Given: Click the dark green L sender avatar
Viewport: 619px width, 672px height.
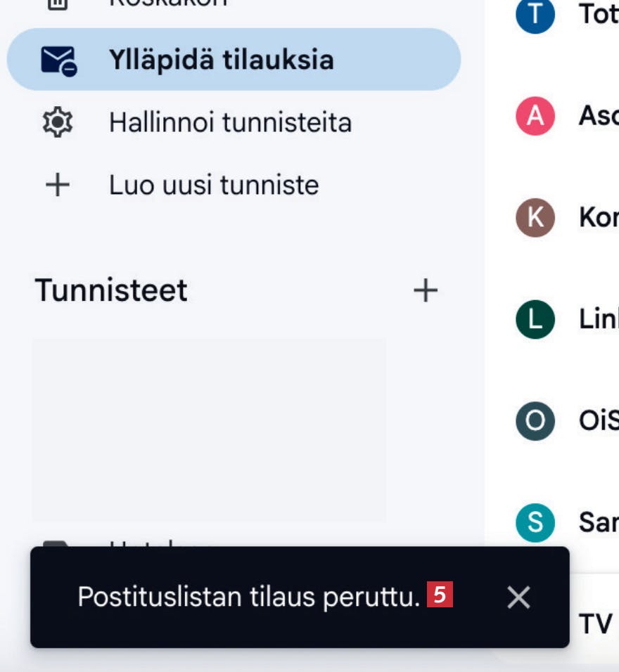Looking at the screenshot, I should [535, 319].
